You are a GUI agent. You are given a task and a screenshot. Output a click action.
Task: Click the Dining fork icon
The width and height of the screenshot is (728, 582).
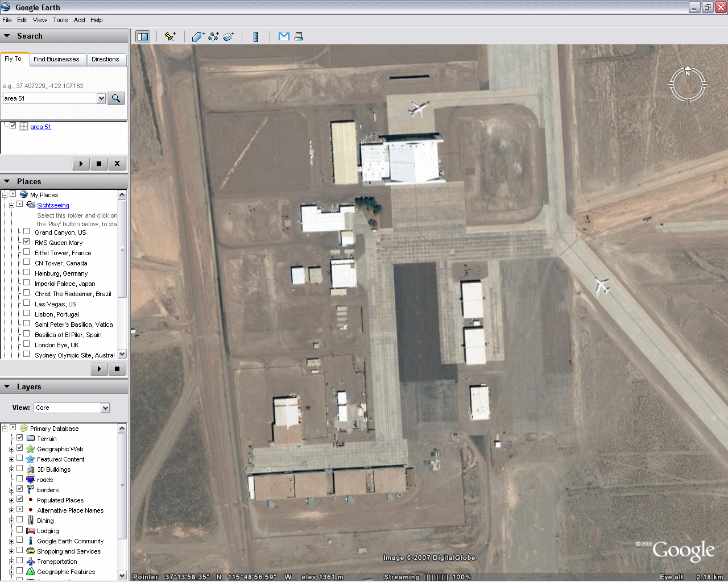click(x=31, y=520)
